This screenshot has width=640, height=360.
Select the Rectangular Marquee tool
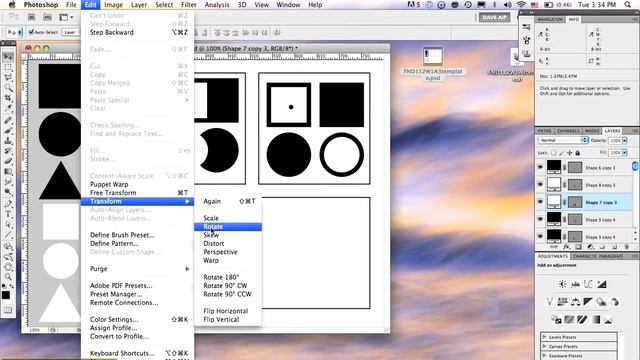tap(8, 67)
